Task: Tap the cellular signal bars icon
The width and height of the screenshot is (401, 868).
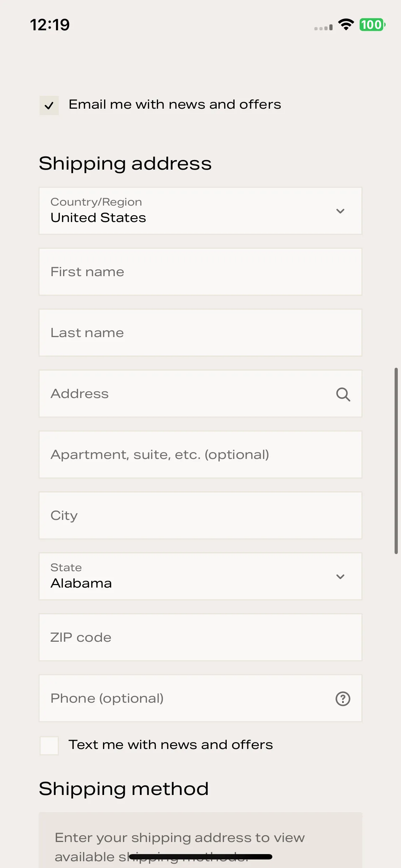Action: [x=323, y=27]
